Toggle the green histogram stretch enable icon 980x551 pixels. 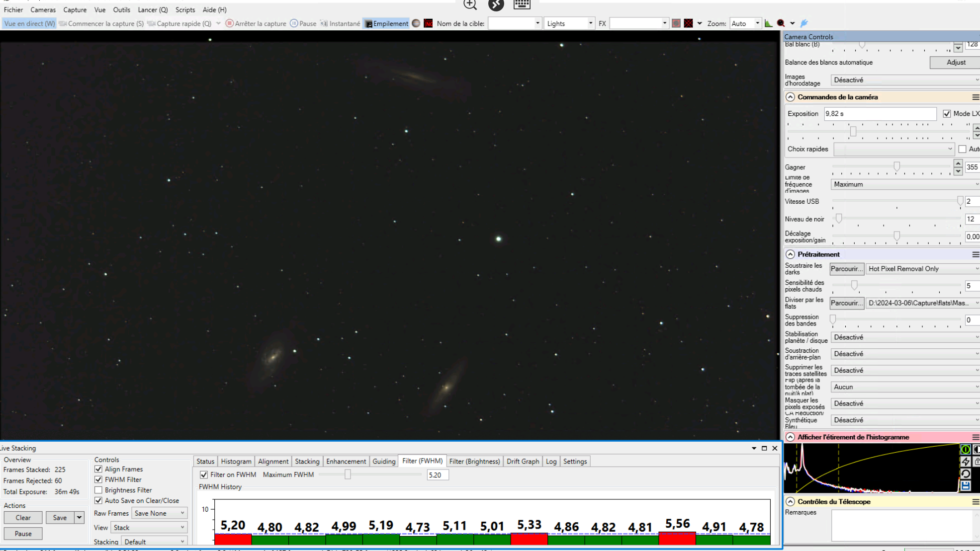tap(965, 449)
